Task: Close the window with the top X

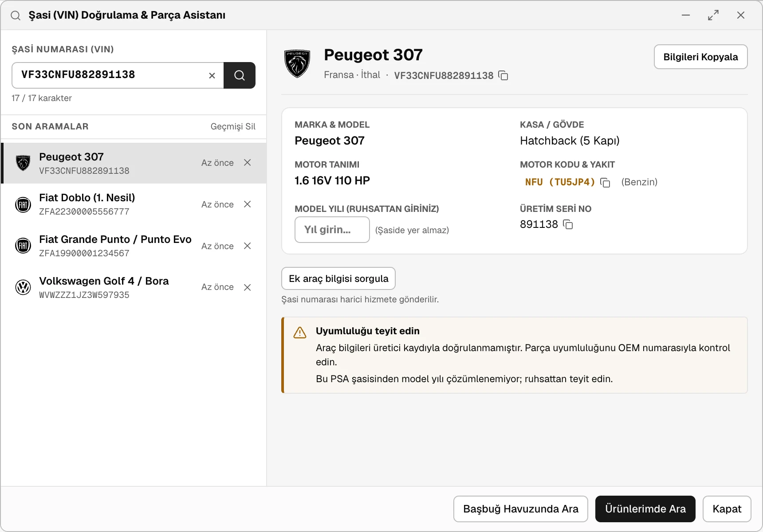Action: click(741, 15)
